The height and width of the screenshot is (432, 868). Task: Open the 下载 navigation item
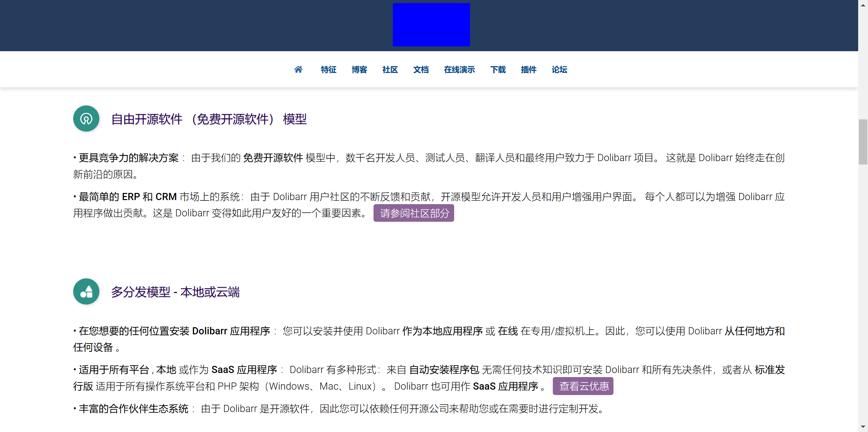[x=498, y=70]
